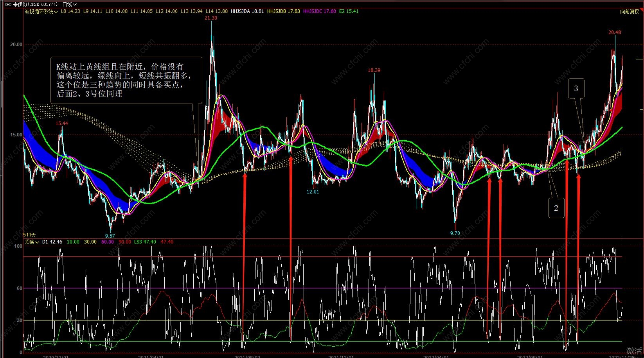Click the 9.57 low price label
This screenshot has height=358, width=644.
[110, 236]
